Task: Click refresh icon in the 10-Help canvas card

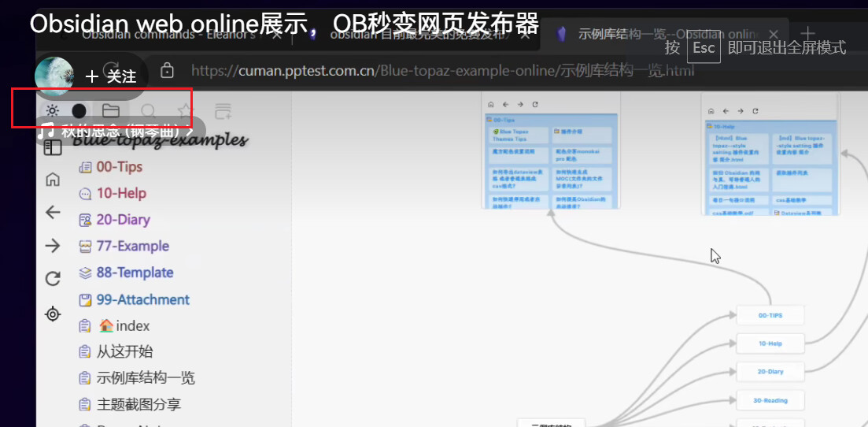Action: click(x=755, y=111)
